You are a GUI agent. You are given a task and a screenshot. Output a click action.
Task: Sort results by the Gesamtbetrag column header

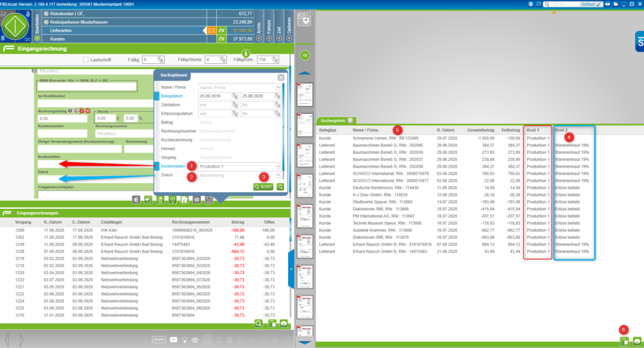[x=480, y=130]
